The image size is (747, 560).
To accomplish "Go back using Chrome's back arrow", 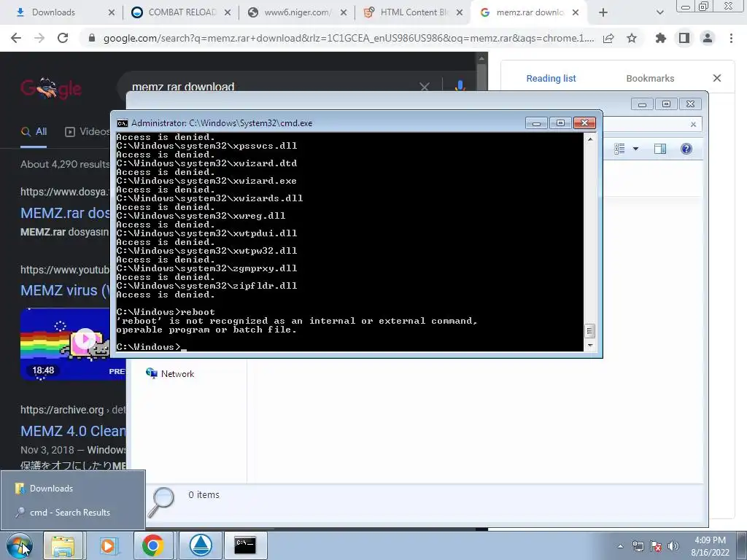I will click(x=16, y=38).
